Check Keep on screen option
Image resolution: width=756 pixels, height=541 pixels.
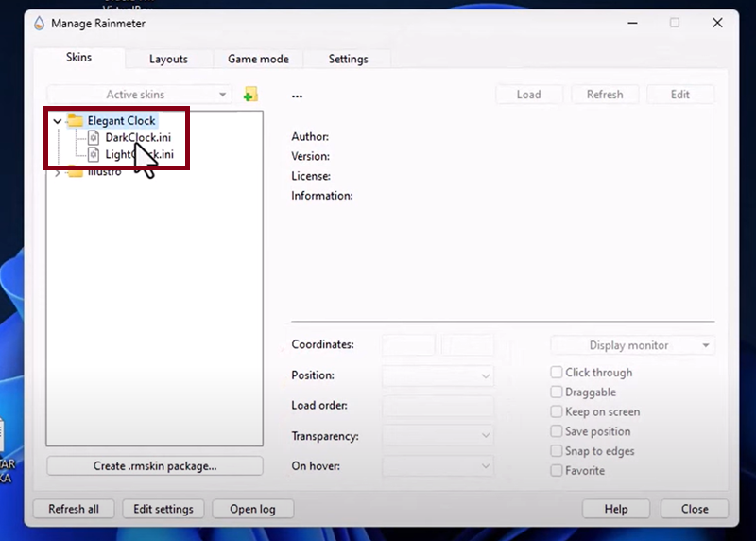point(557,411)
